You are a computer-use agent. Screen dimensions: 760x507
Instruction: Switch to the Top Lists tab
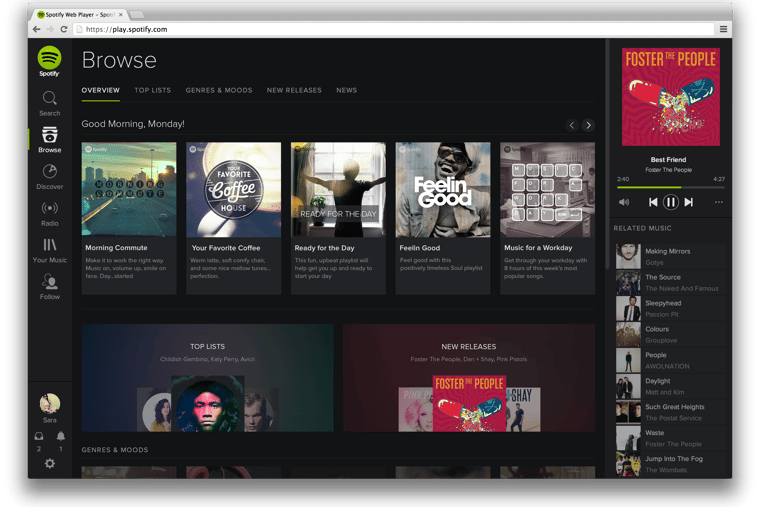pos(152,90)
